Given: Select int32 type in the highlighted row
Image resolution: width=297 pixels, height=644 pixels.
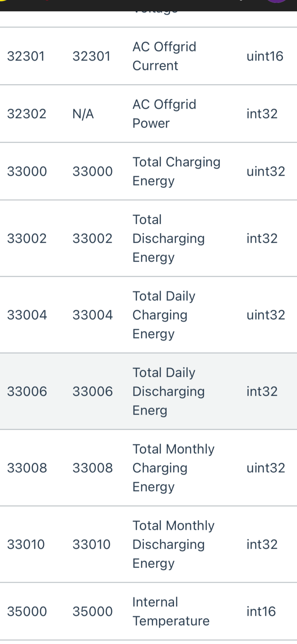Looking at the screenshot, I should tap(262, 391).
